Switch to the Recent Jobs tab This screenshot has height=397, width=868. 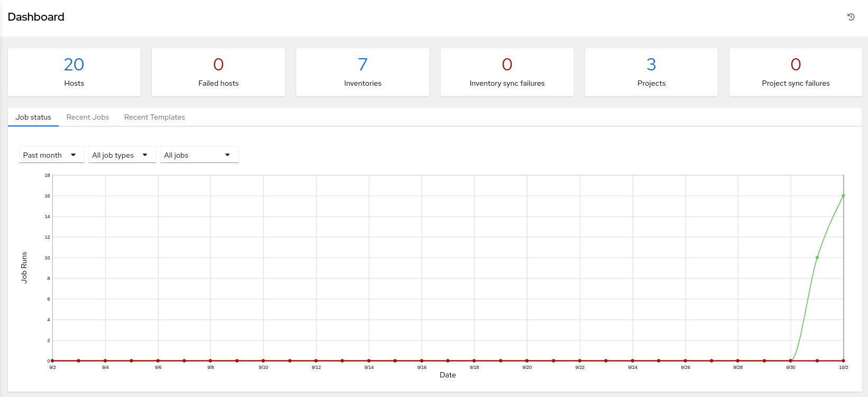pyautogui.click(x=88, y=117)
